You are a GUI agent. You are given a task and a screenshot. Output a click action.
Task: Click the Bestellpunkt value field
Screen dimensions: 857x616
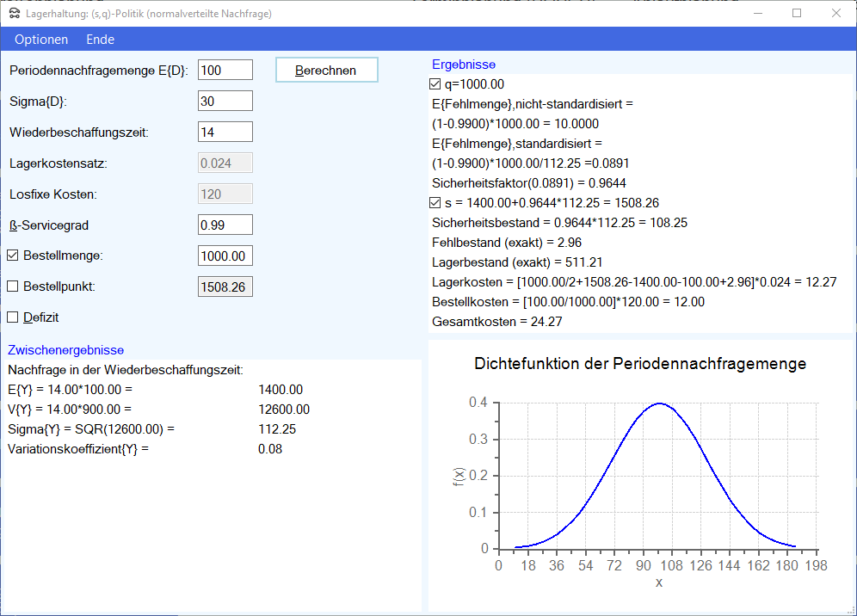[225, 286]
